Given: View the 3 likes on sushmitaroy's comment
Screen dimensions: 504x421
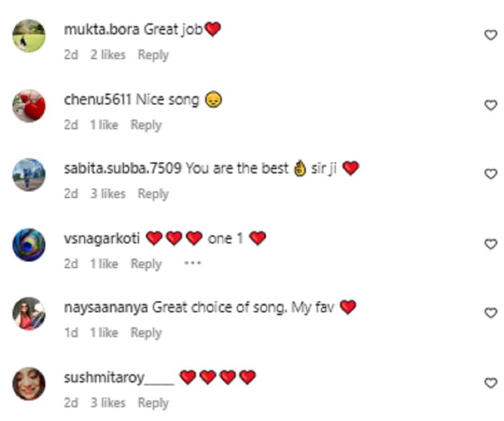Looking at the screenshot, I should click(x=108, y=403).
